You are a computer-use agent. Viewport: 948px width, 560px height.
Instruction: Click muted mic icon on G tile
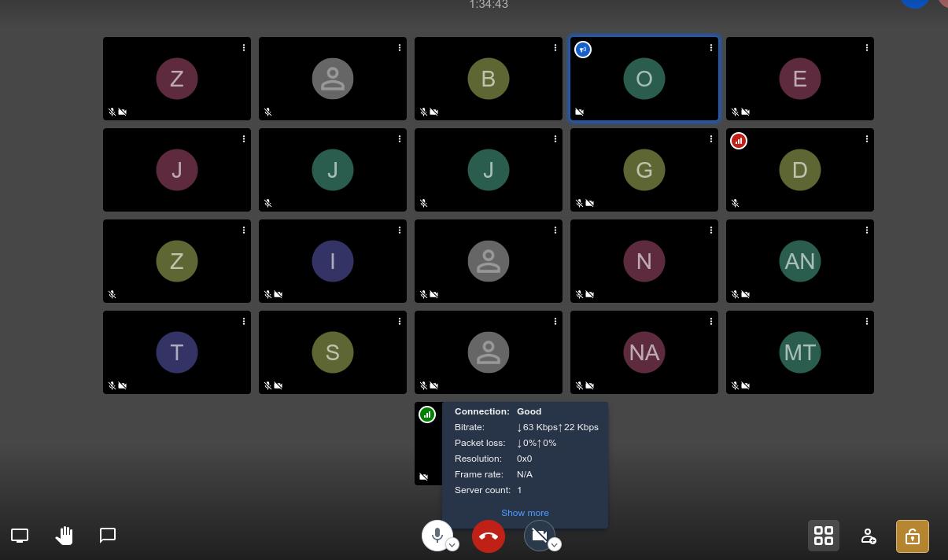tap(580, 203)
